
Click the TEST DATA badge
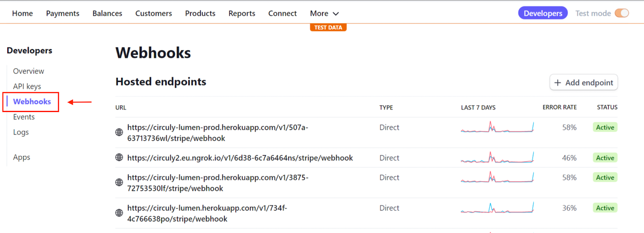[328, 27]
